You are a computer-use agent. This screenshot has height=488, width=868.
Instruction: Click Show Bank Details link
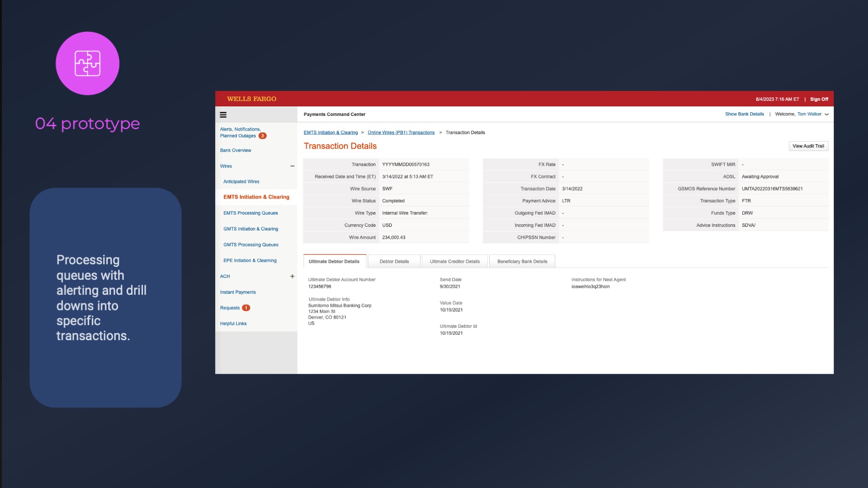[x=744, y=114]
